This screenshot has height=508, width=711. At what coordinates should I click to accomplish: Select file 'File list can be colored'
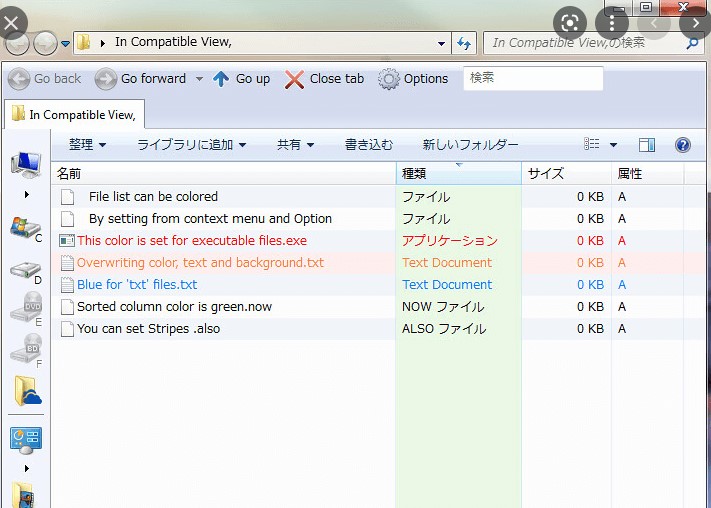(153, 196)
